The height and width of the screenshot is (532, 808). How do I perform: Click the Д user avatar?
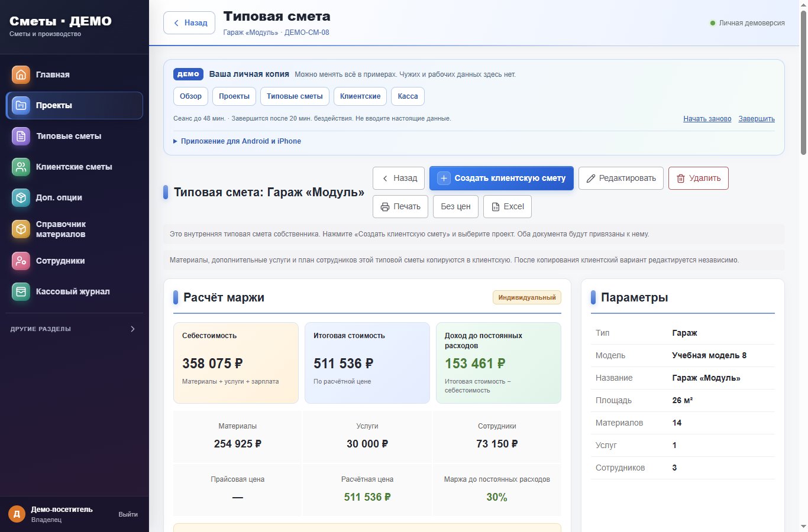17,514
